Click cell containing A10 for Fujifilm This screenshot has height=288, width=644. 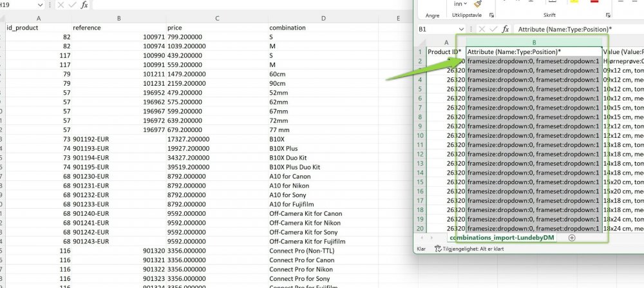[x=323, y=204]
